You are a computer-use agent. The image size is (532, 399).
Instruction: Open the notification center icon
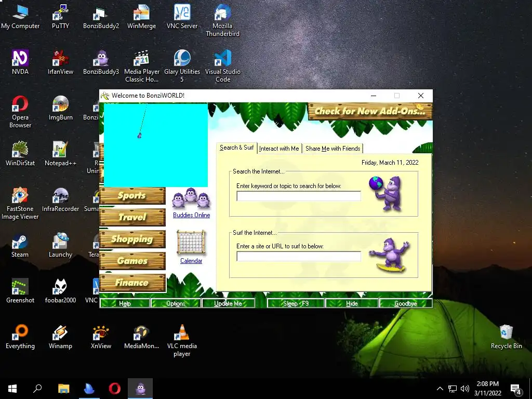[516, 389]
